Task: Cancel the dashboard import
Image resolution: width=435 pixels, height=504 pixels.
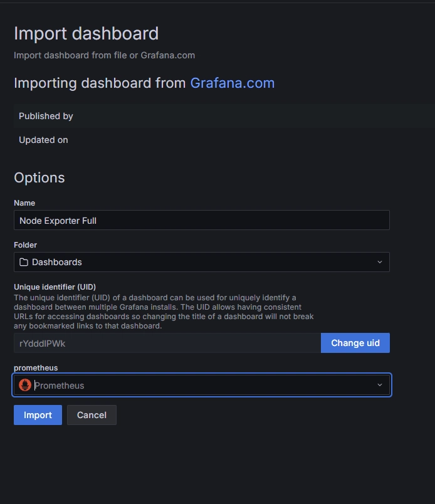Action: tap(92, 415)
